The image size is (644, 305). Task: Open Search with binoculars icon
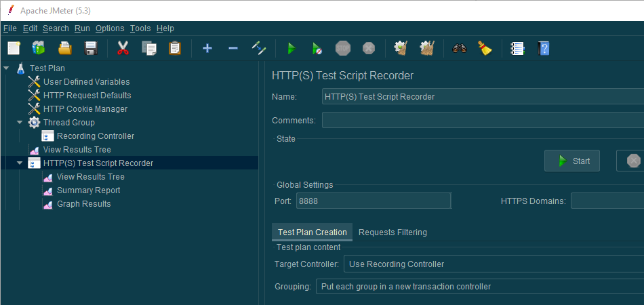click(460, 48)
